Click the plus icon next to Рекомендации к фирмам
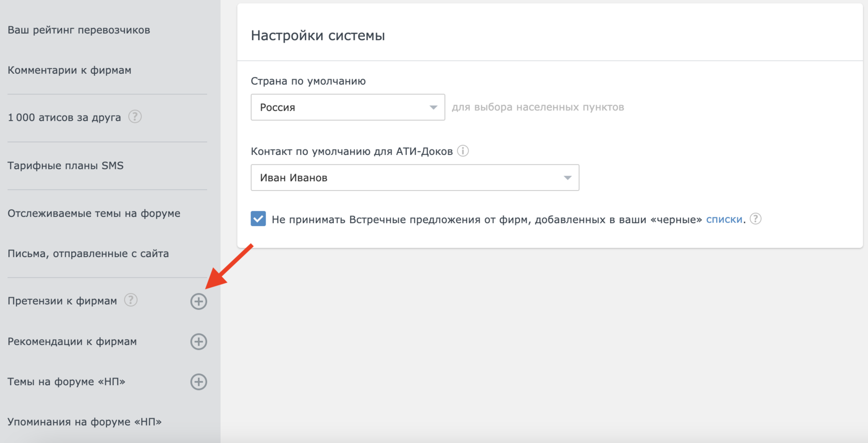Screen dimensions: 868x443 (x=198, y=342)
